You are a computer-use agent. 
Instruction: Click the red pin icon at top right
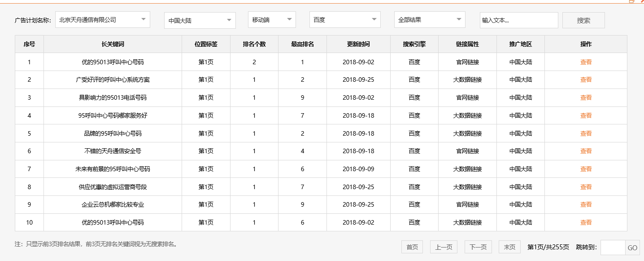[642, 1]
